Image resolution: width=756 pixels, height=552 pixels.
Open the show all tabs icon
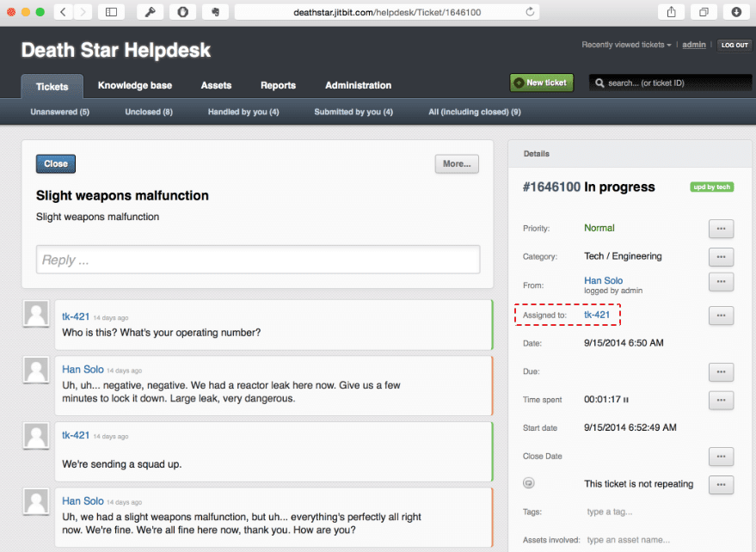[x=704, y=12]
